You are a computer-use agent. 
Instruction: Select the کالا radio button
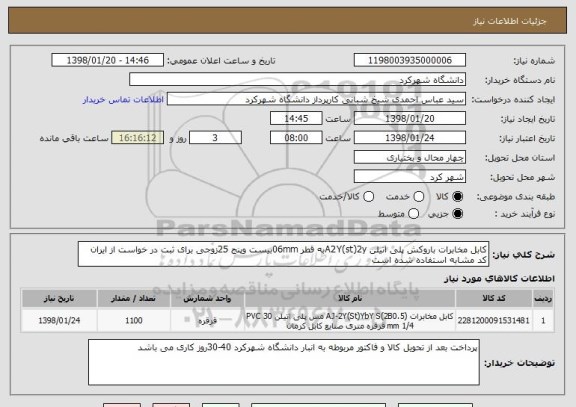(457, 197)
